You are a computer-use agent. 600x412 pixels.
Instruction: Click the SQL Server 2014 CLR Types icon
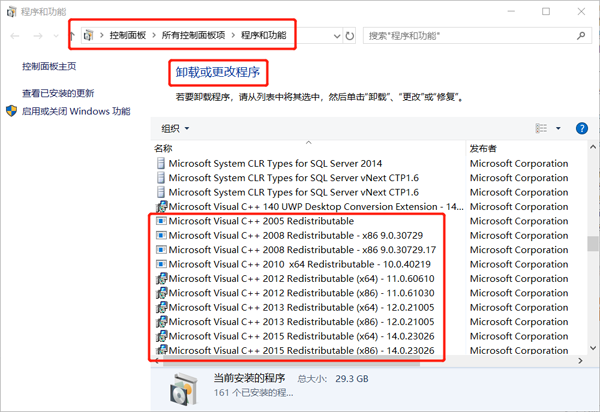click(x=159, y=163)
